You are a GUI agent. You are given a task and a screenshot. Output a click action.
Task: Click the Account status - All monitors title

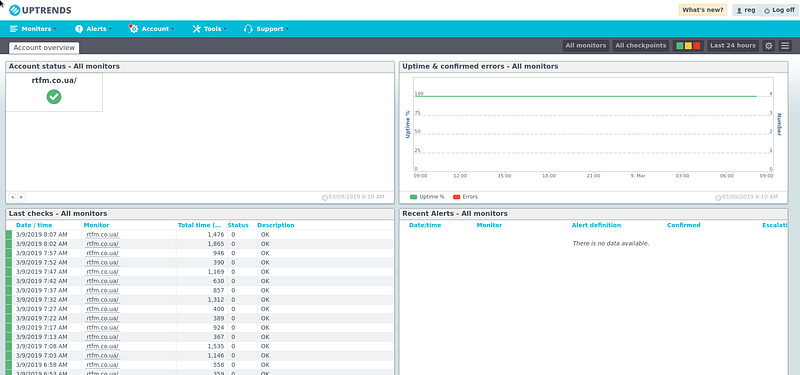pyautogui.click(x=64, y=66)
